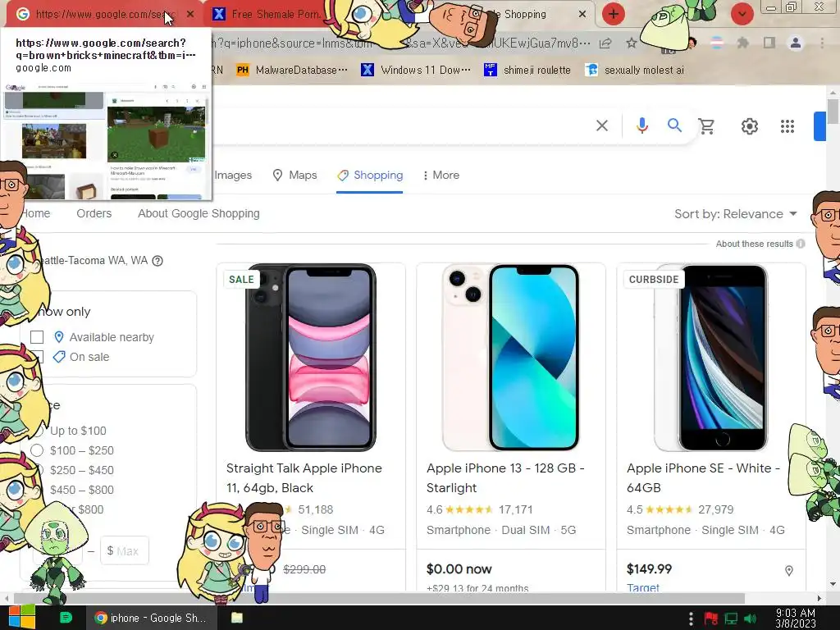Click iphone - Google Sh... taskbar item
Image resolution: width=840 pixels, height=630 pixels.
point(151,618)
